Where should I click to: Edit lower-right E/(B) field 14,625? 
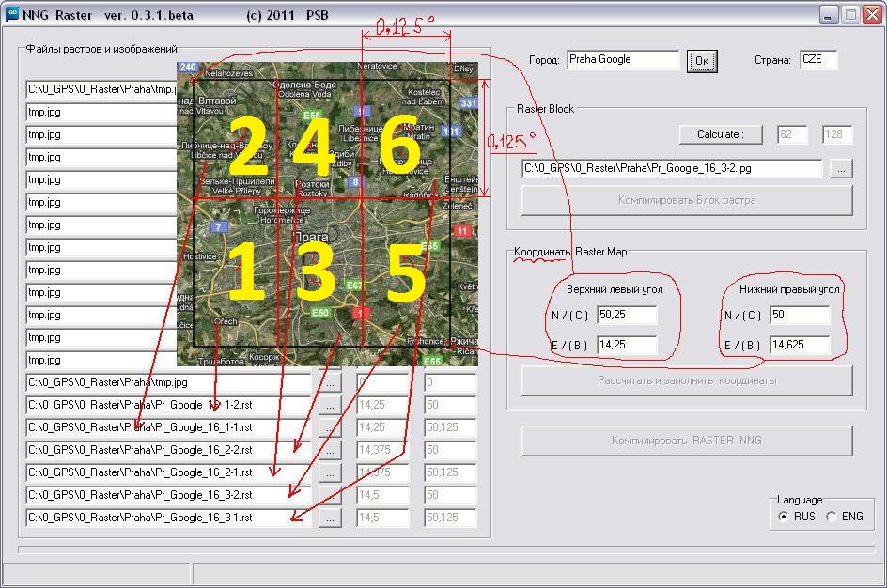tap(800, 345)
